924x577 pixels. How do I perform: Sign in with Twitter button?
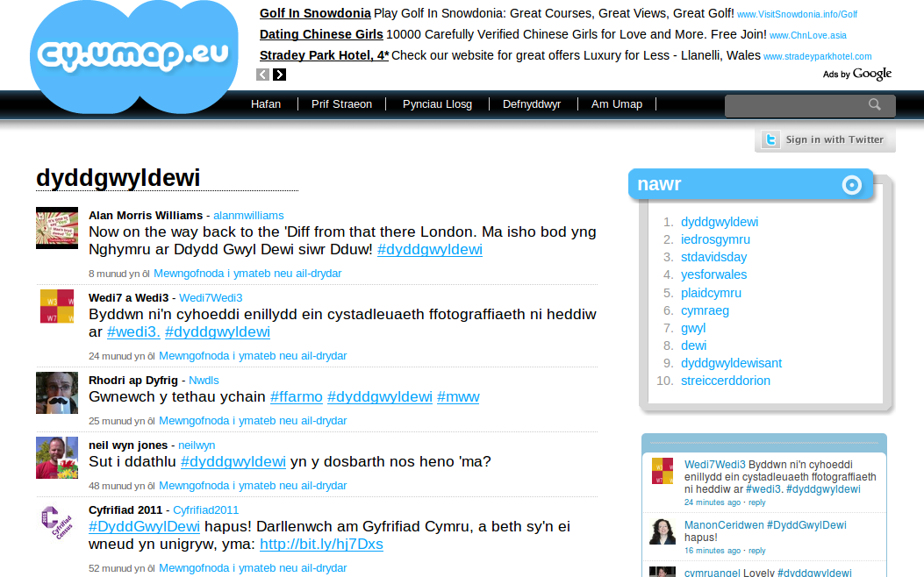click(825, 139)
